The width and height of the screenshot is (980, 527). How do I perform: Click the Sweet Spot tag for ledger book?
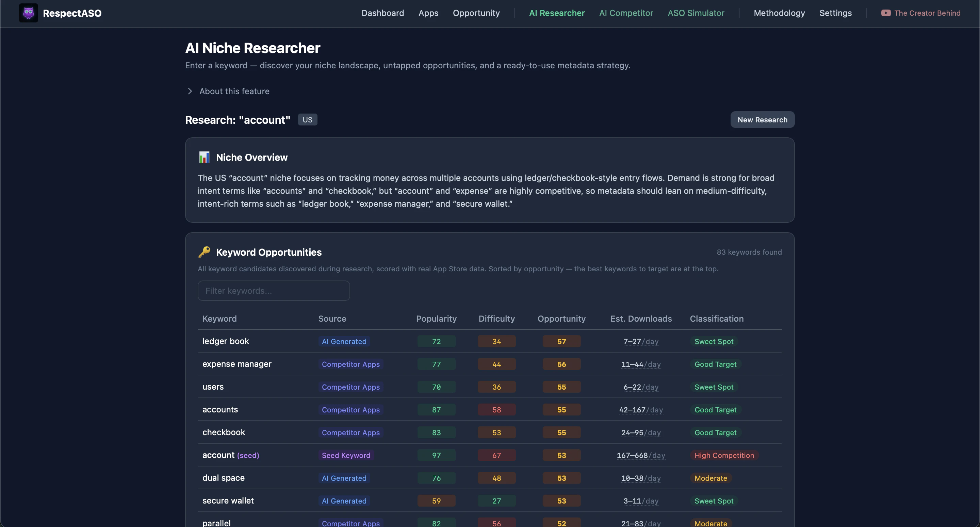click(x=714, y=341)
